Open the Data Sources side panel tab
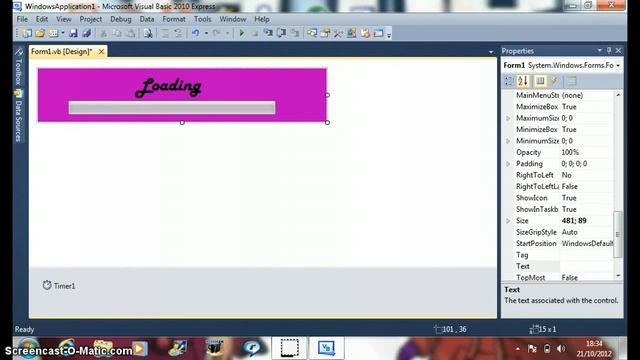 (18, 116)
